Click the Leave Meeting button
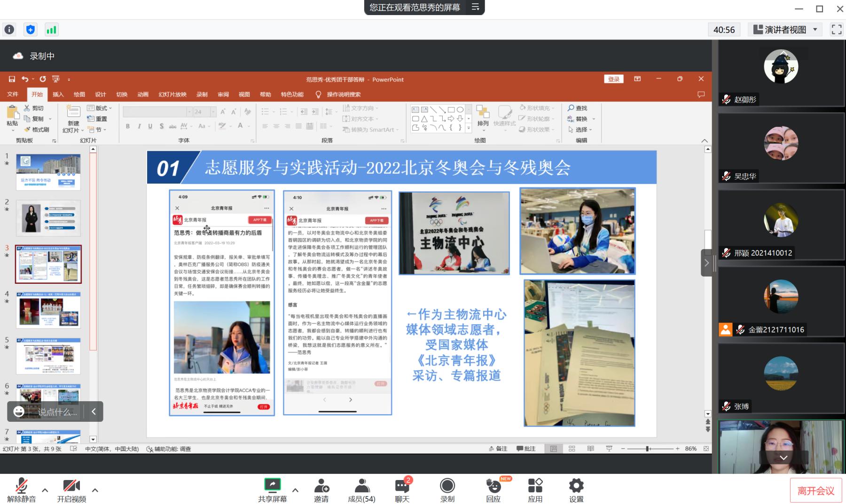 [x=815, y=491]
